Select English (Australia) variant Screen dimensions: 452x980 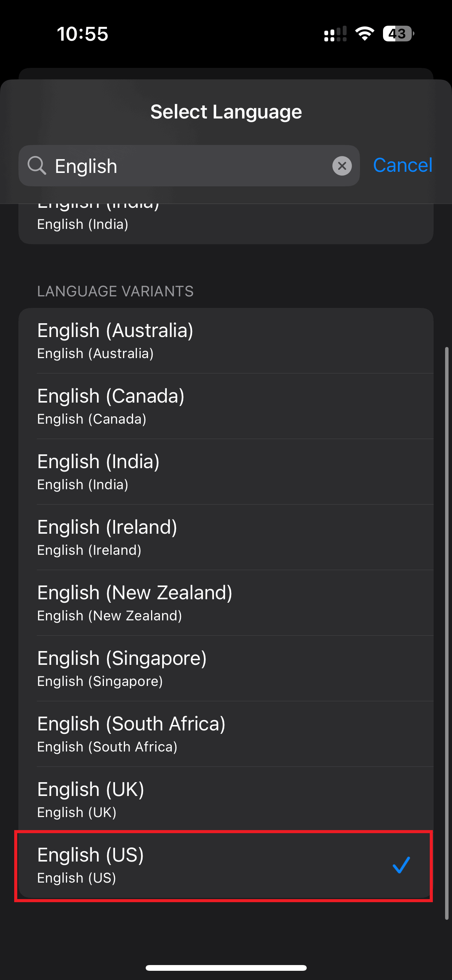point(225,341)
